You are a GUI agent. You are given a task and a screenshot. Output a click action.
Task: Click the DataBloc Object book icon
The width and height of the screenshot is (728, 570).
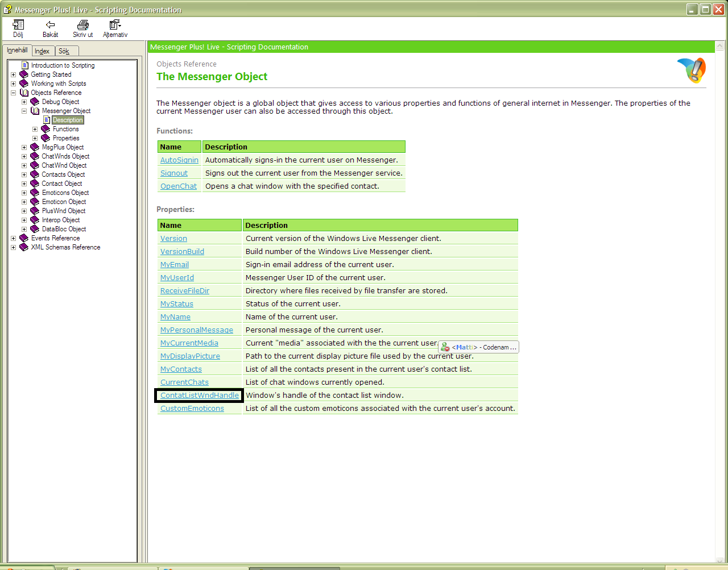pyautogui.click(x=35, y=229)
